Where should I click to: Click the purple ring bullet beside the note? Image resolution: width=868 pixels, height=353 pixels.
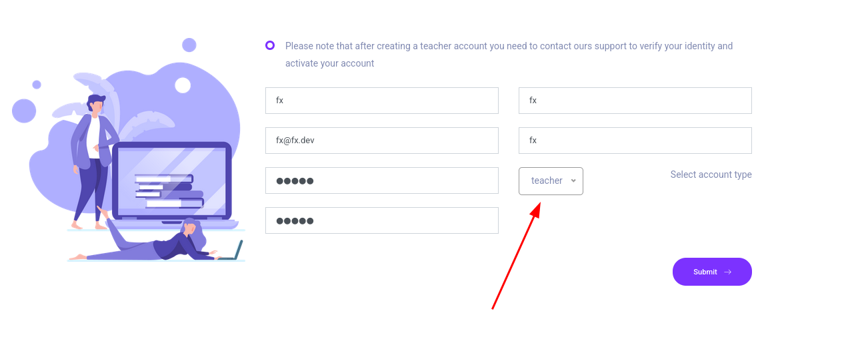coord(270,45)
